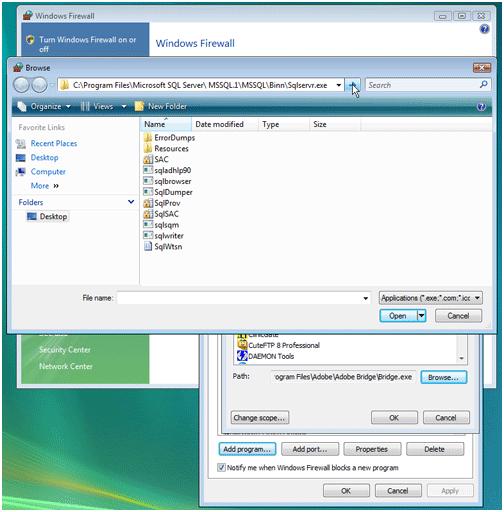Select Desktop in the Folders tree
The image size is (504, 512).
47,217
